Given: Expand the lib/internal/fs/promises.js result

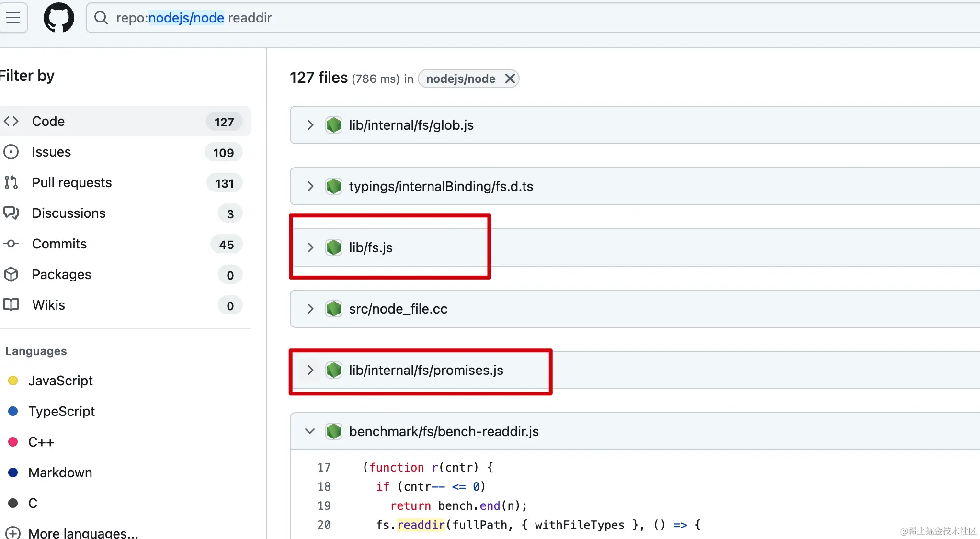Looking at the screenshot, I should coord(310,370).
